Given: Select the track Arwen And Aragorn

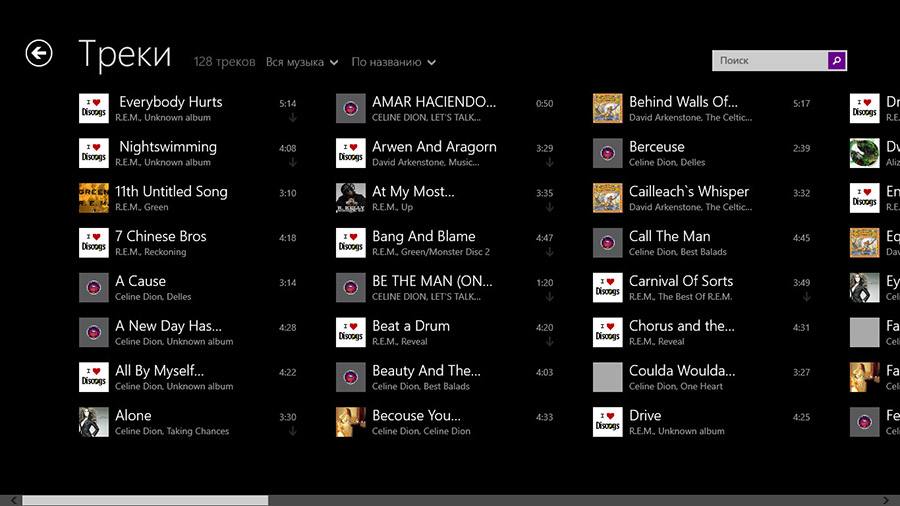Looking at the screenshot, I should click(446, 153).
